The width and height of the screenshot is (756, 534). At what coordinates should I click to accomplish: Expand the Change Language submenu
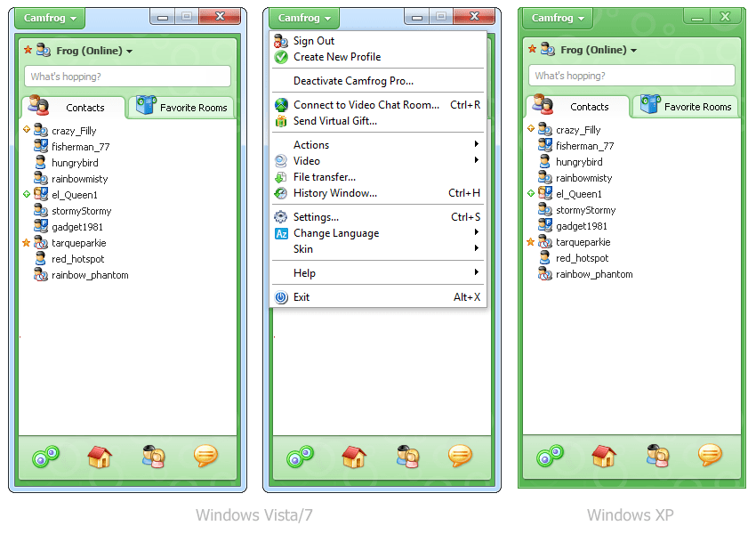tap(379, 233)
